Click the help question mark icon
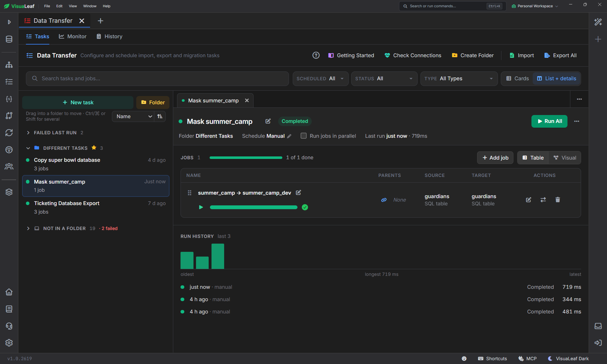607x364 pixels. tap(316, 55)
